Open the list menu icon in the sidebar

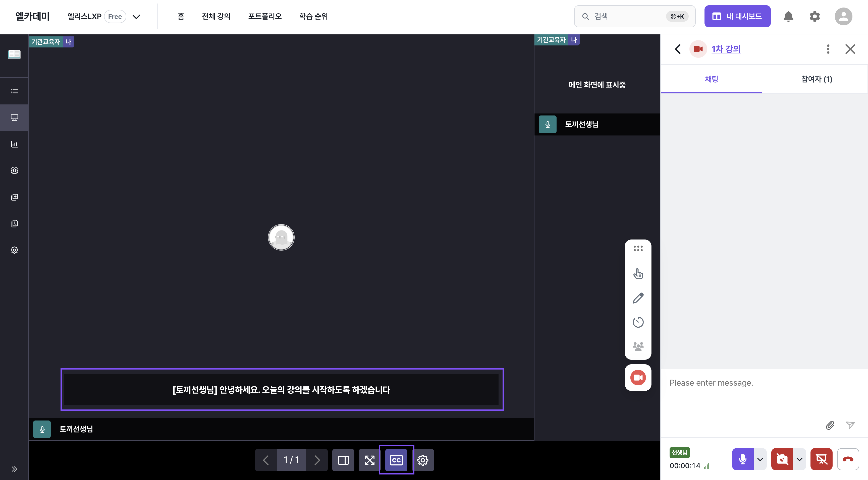click(14, 91)
